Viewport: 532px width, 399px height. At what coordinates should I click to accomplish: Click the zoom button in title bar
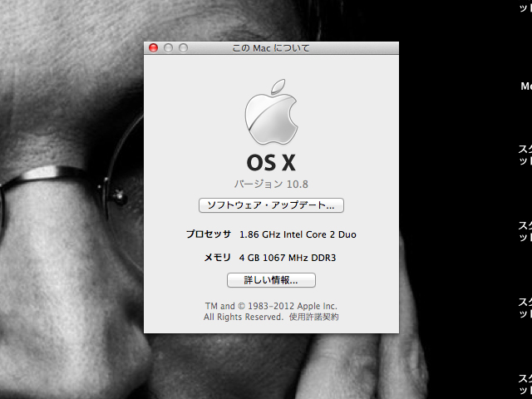pyautogui.click(x=183, y=48)
